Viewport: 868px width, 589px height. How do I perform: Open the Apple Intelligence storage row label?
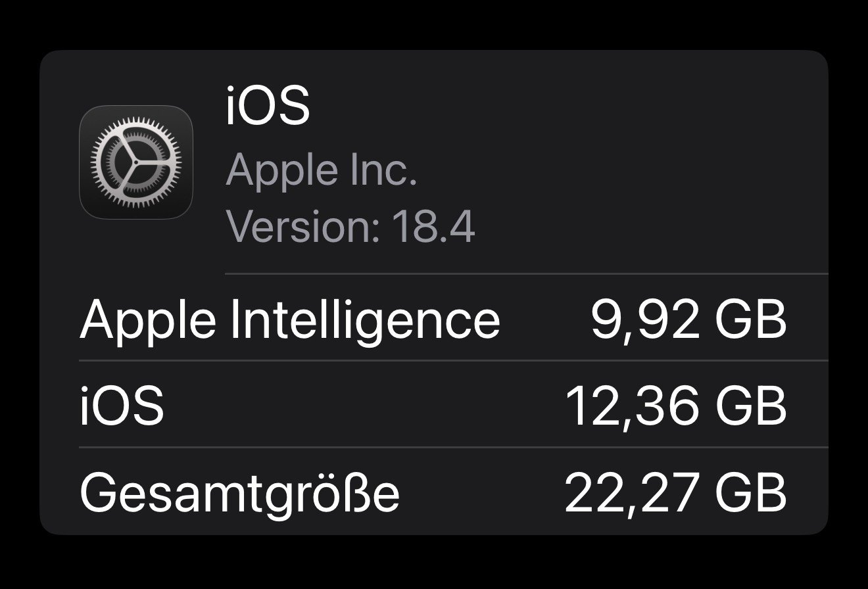tap(289, 319)
